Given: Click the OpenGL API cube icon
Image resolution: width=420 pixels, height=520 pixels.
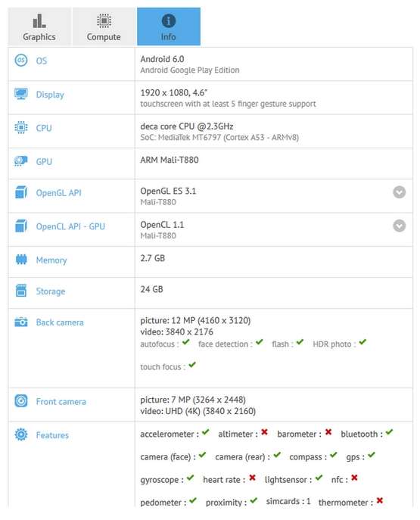Looking at the screenshot, I should click(x=21, y=192).
